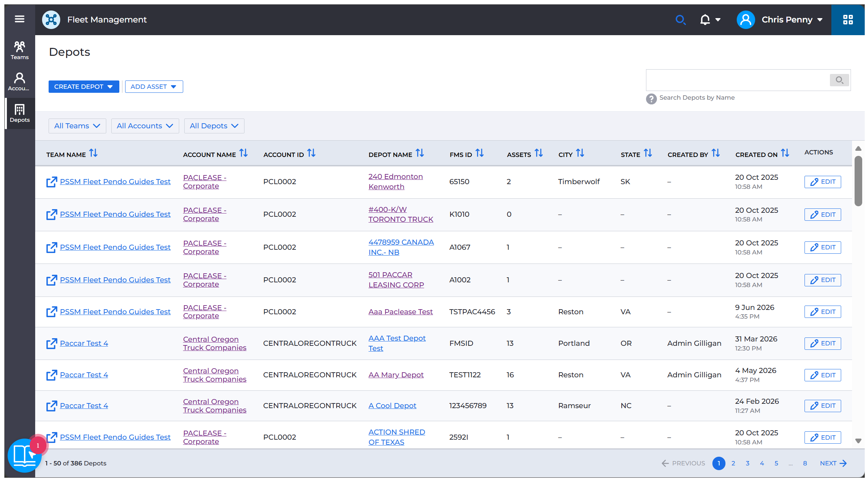Click the Search Depots help question icon
868x481 pixels.
651,99
